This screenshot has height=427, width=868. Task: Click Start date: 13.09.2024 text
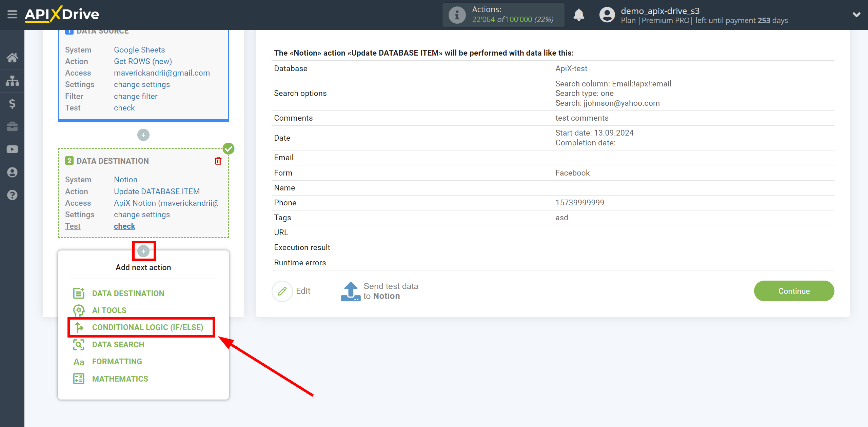click(594, 133)
